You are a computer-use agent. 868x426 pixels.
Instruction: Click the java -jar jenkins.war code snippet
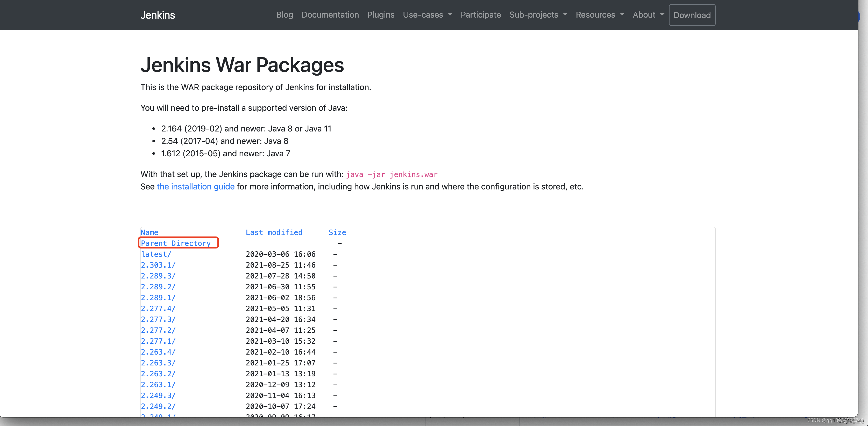pyautogui.click(x=392, y=174)
